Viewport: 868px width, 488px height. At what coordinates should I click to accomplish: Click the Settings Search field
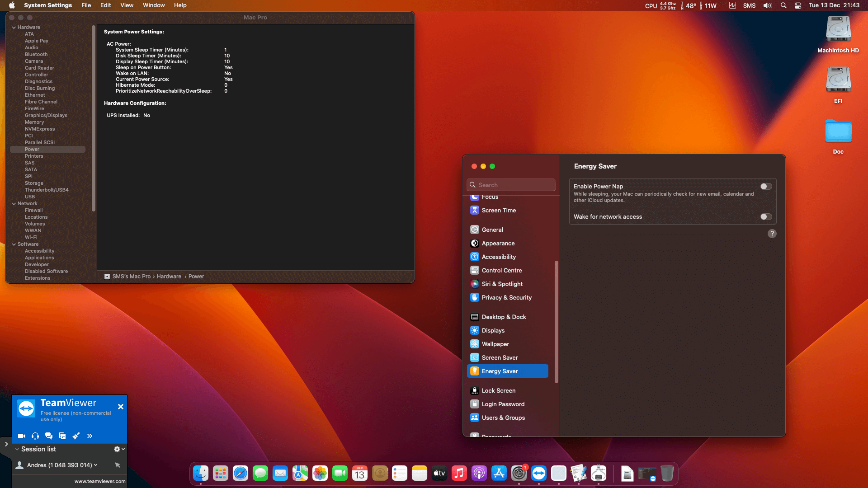tap(511, 185)
